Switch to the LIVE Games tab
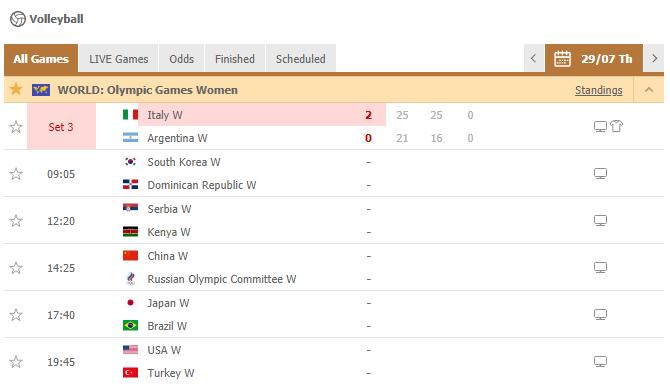670x384 pixels. click(x=118, y=59)
